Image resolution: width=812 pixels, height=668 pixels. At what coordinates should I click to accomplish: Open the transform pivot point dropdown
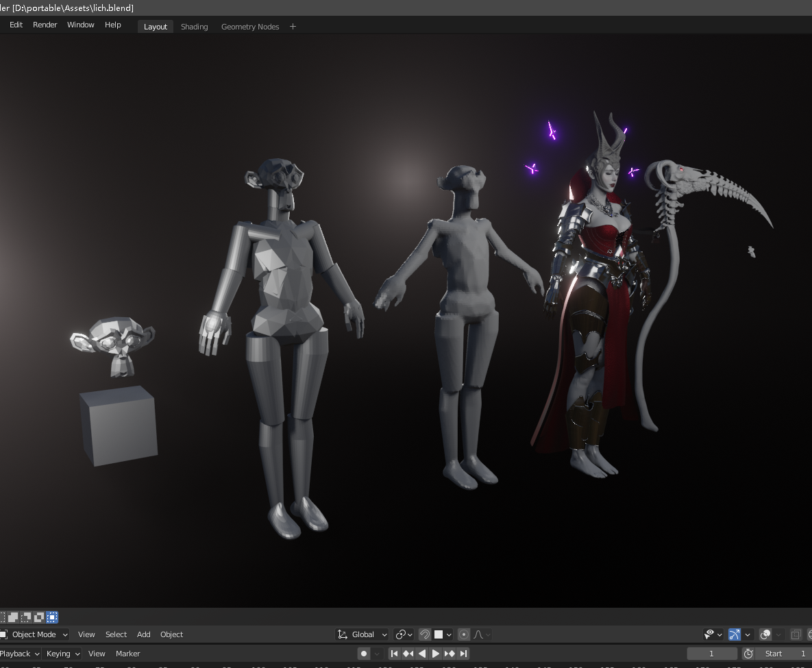pos(404,634)
